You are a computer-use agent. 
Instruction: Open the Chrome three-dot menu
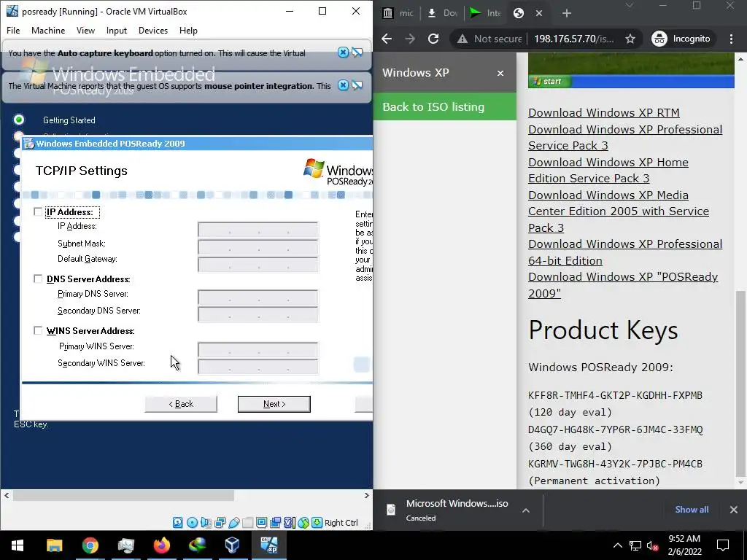point(731,39)
